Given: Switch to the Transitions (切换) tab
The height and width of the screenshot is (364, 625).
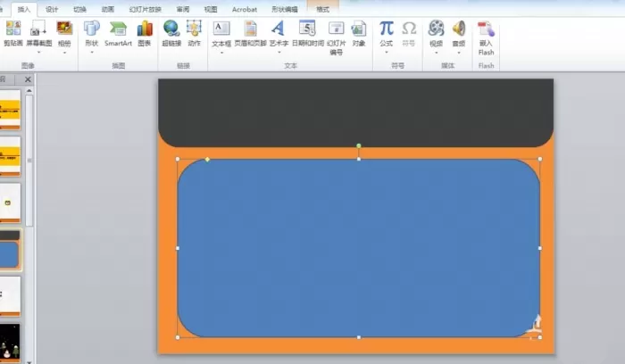Looking at the screenshot, I should pos(79,9).
